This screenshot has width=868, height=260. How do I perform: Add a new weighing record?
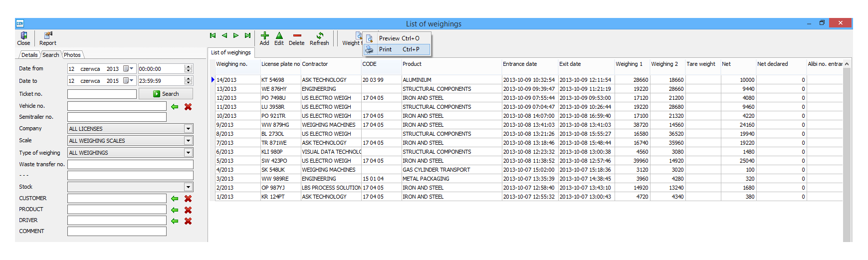tap(264, 38)
